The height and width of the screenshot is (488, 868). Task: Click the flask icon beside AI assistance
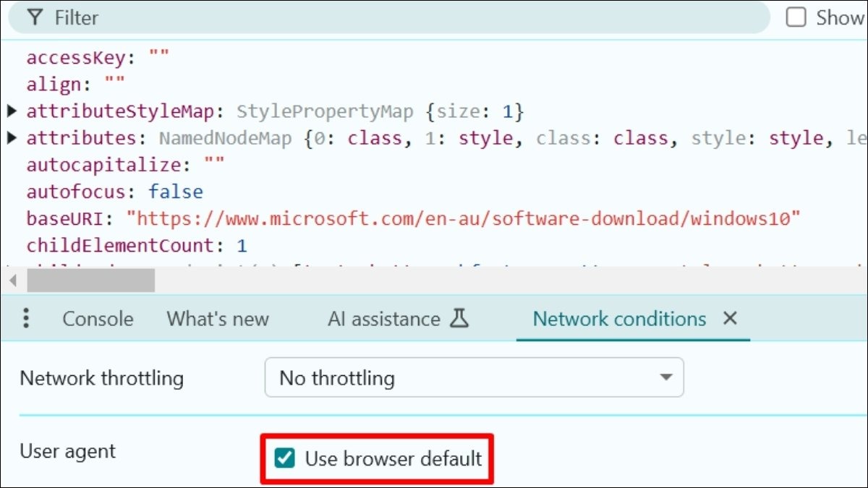(459, 319)
